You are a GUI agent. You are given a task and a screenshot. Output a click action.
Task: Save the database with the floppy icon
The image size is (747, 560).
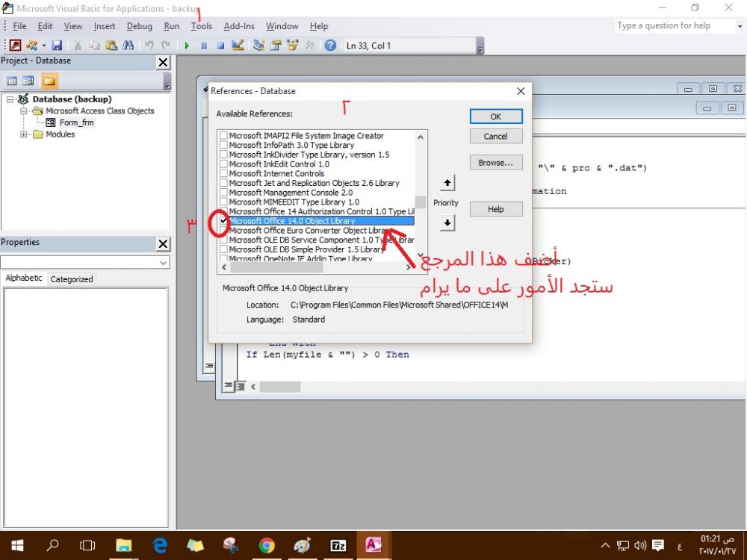(58, 46)
